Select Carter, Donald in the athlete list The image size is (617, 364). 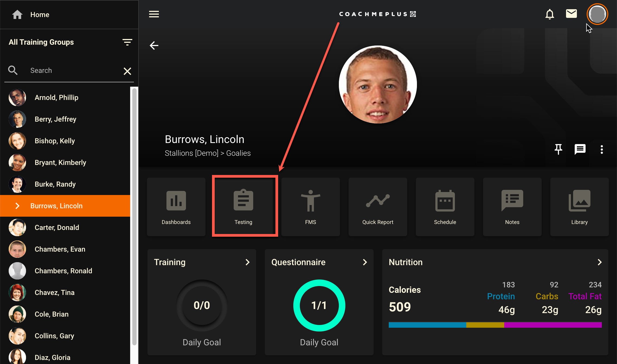click(57, 227)
